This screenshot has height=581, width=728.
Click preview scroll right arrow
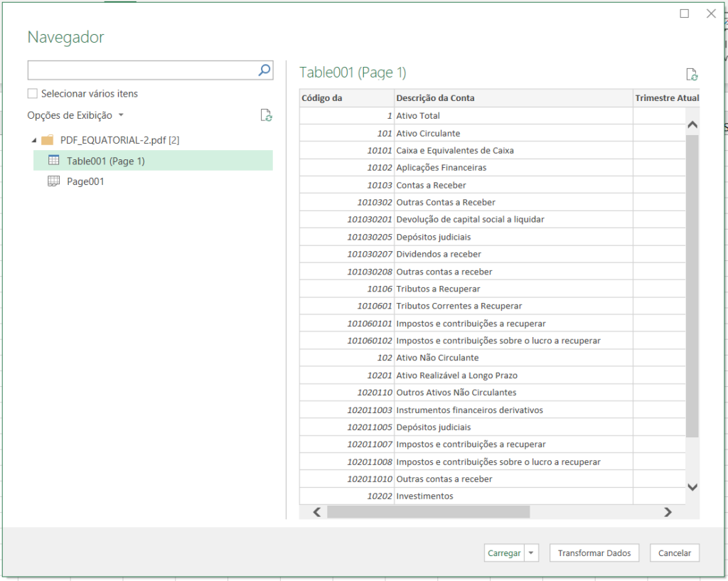[x=668, y=512]
